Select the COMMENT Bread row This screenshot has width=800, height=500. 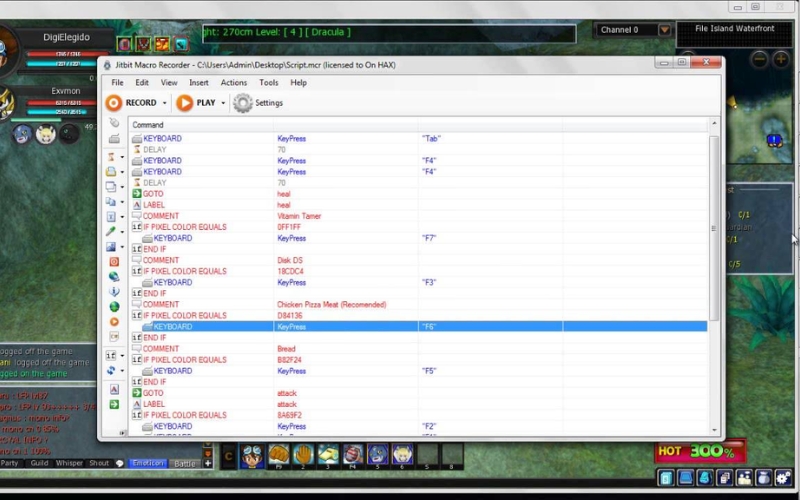[x=418, y=349]
